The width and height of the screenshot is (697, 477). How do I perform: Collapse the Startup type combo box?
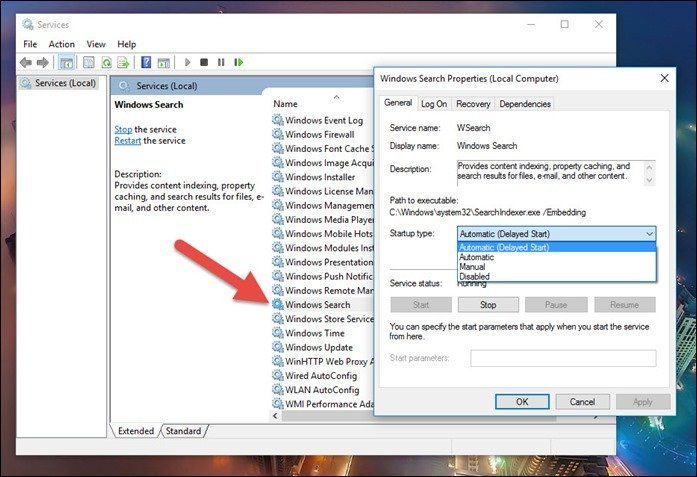557,234
